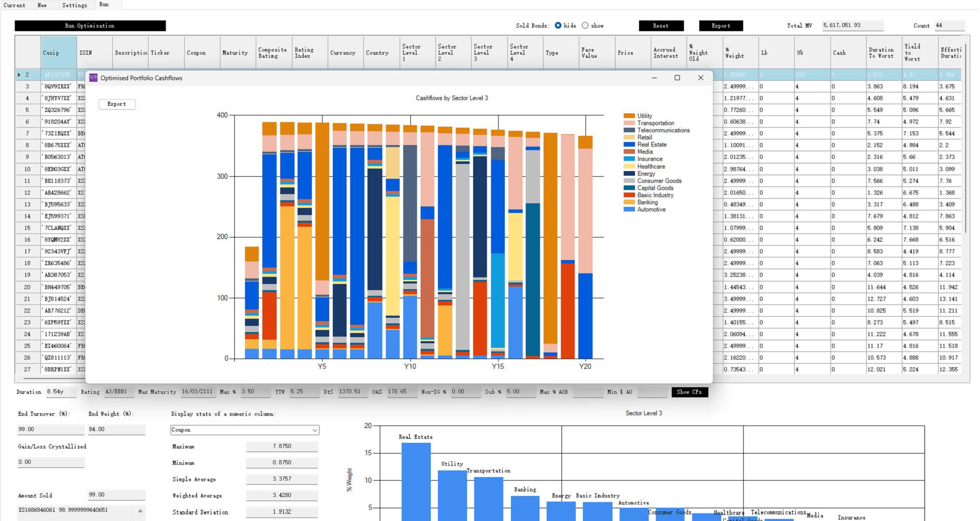Click the Cusip column header
The width and height of the screenshot is (980, 521).
pyautogui.click(x=59, y=53)
